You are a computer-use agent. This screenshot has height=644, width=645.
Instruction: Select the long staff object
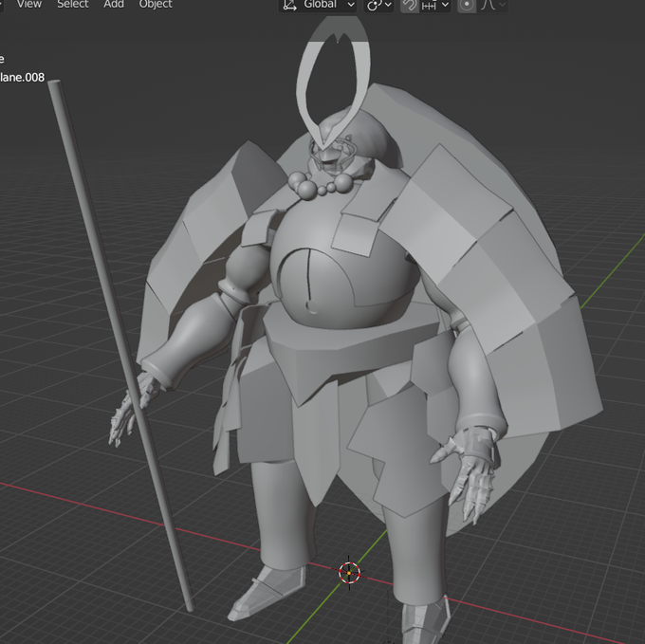(120, 343)
